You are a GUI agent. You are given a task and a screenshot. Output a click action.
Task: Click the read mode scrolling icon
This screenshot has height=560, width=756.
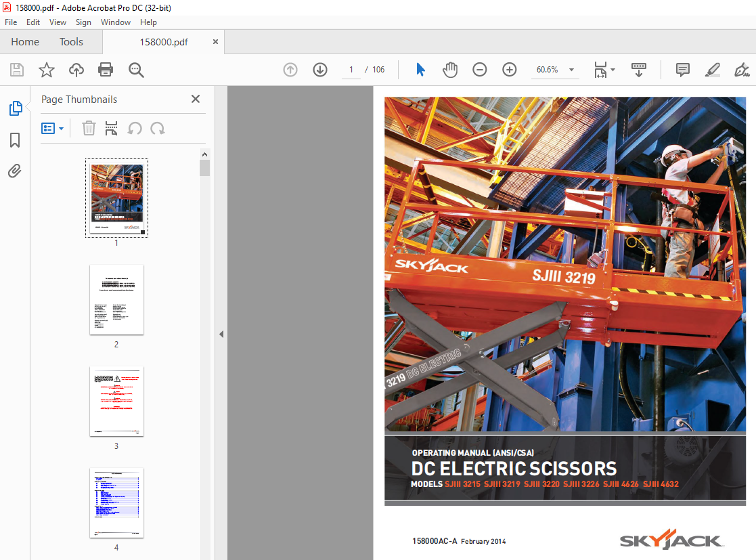pyautogui.click(x=639, y=70)
